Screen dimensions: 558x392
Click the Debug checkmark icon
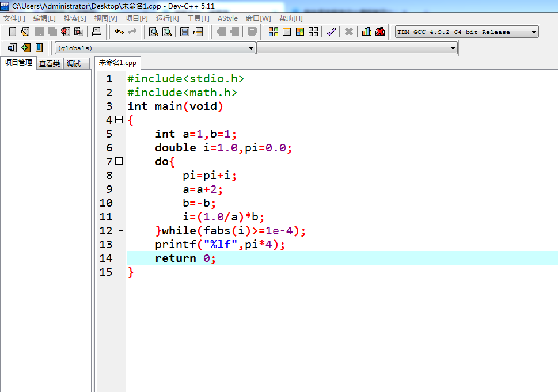331,32
